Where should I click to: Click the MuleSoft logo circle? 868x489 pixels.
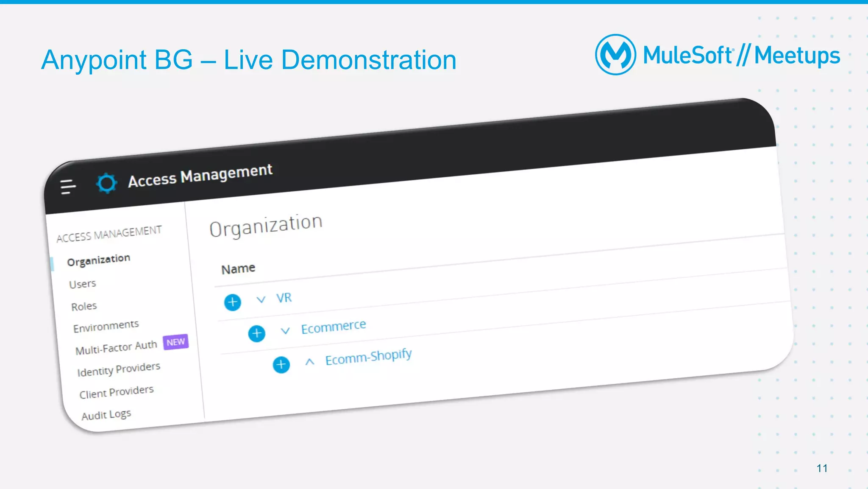(615, 55)
